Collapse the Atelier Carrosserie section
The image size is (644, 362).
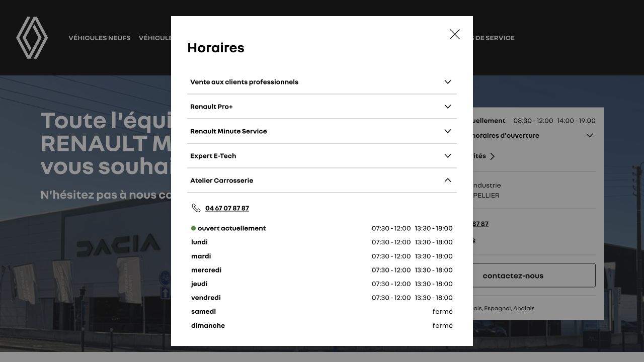(322, 180)
